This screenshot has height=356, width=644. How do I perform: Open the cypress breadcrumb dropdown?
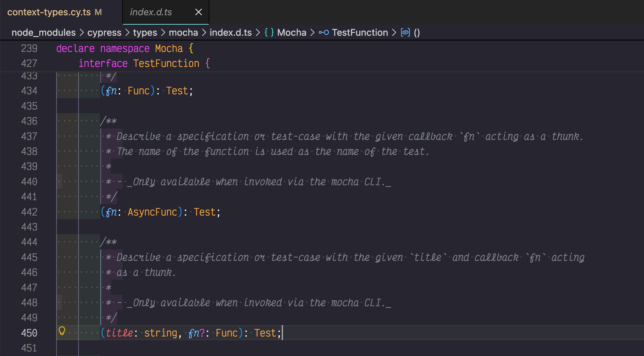(104, 32)
